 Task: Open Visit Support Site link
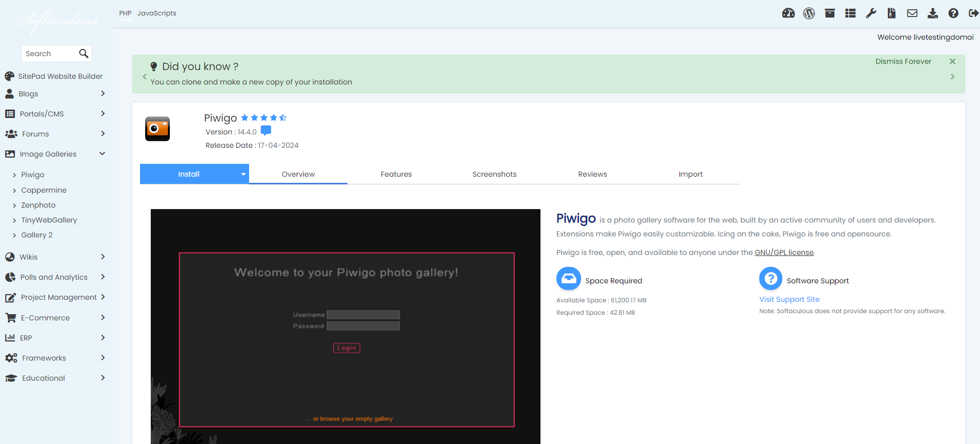click(x=789, y=299)
